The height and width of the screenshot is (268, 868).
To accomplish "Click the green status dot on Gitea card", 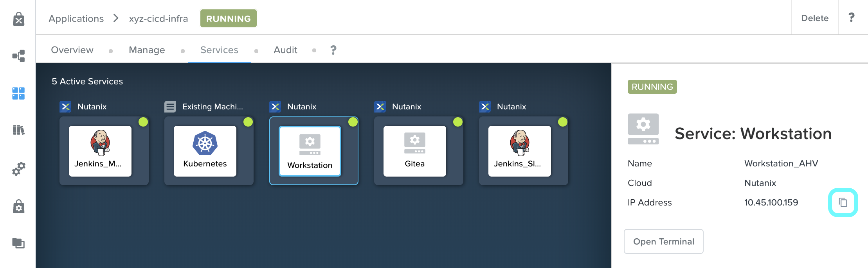I will pyautogui.click(x=458, y=122).
